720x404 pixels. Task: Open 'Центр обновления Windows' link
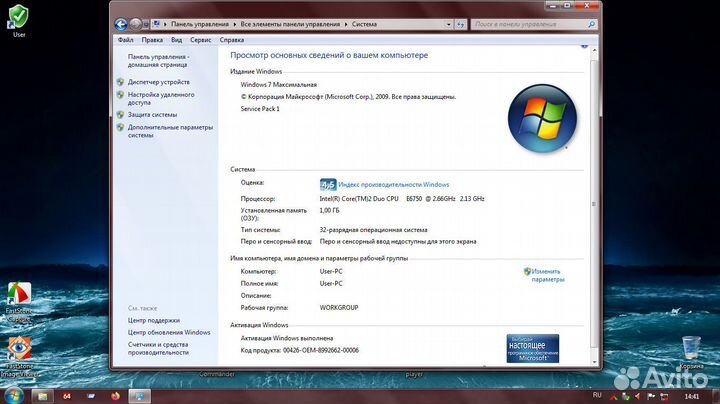click(169, 332)
